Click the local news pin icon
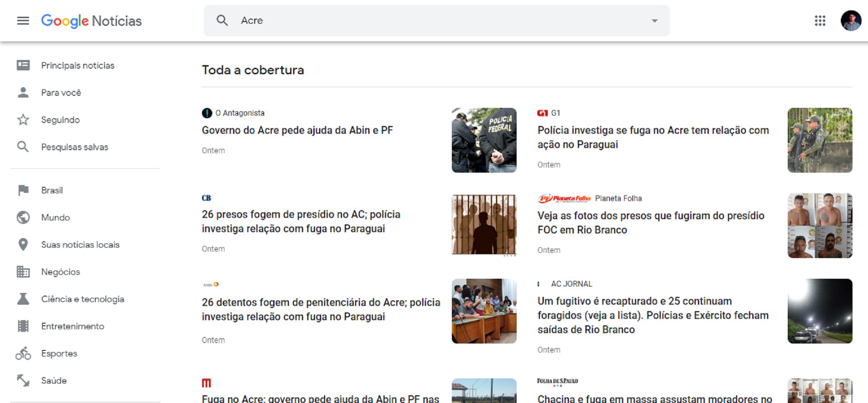 (23, 245)
